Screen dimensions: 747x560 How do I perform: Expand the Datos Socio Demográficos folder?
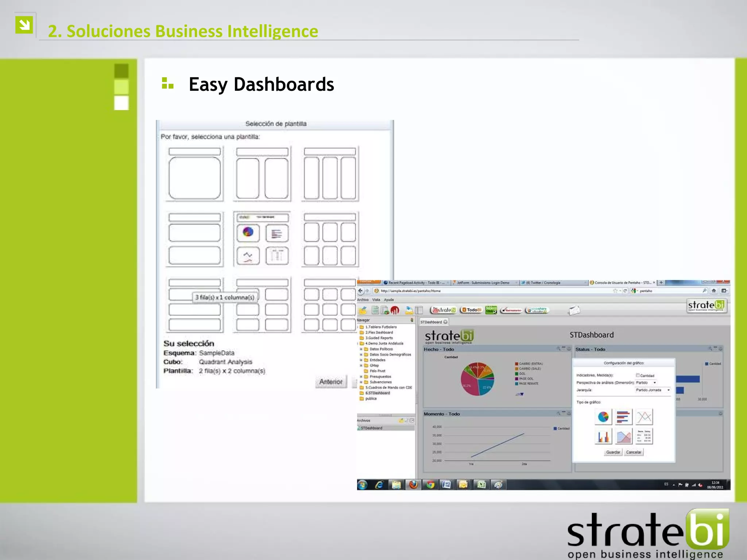(361, 354)
